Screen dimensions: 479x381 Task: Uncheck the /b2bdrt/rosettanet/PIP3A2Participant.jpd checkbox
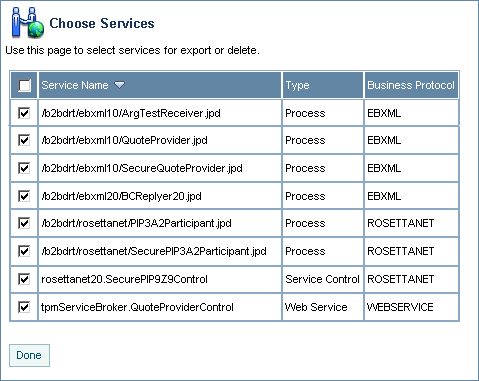coord(24,223)
